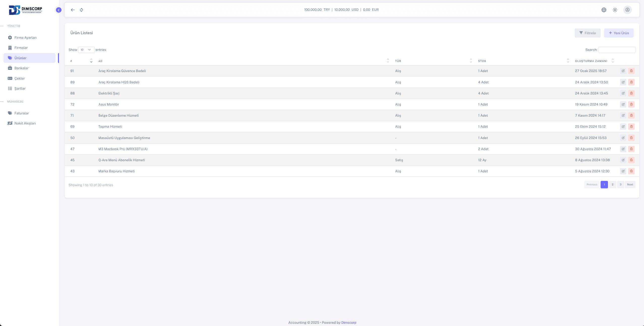Click the Filtrele button
Viewport: 644px width, 326px height.
pyautogui.click(x=587, y=33)
